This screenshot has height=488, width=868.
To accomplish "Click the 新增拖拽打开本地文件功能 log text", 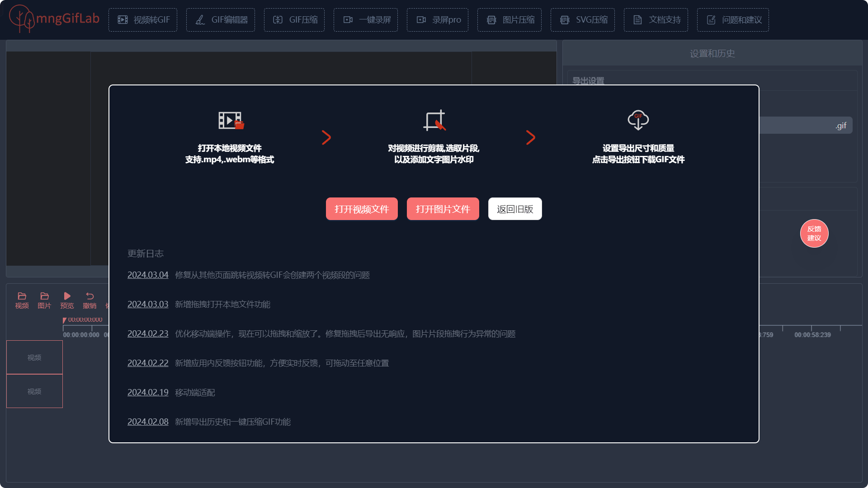I will [x=222, y=304].
